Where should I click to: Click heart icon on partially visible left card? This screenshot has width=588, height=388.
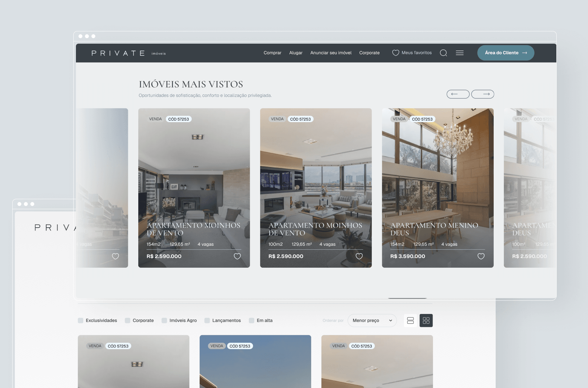(115, 256)
